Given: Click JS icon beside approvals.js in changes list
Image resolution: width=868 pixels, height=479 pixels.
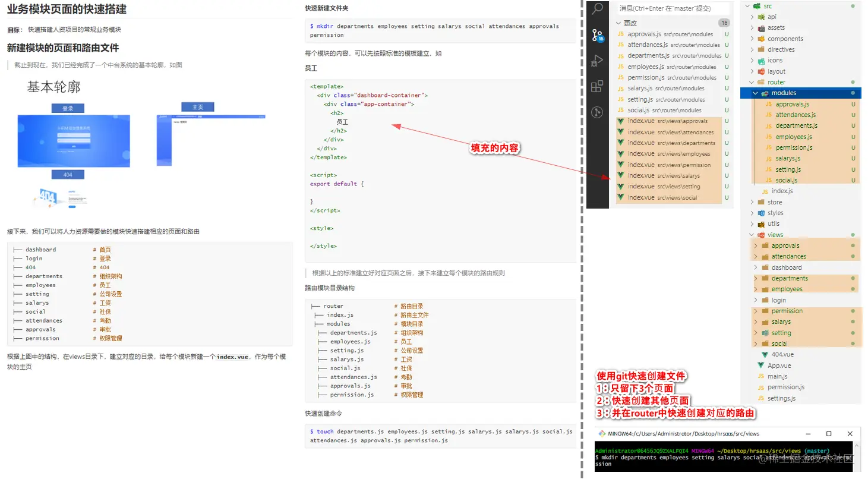Looking at the screenshot, I should [621, 34].
